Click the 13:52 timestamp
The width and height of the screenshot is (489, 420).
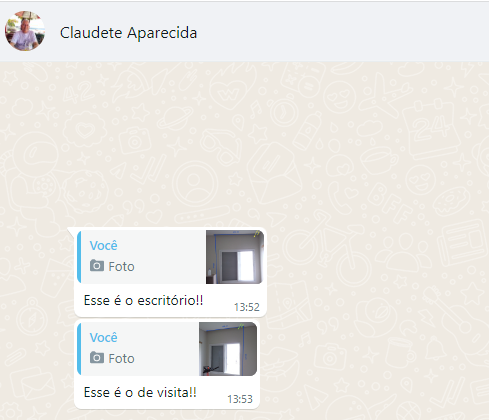[247, 307]
